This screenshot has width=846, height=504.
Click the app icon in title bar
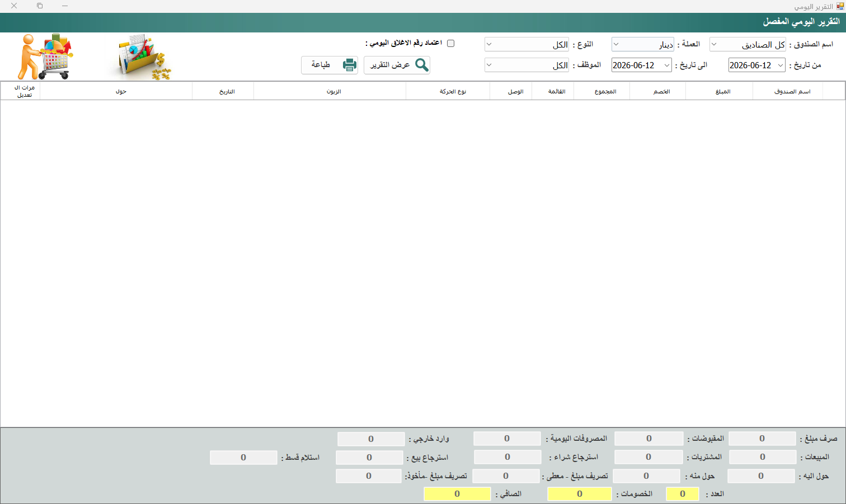(x=840, y=6)
